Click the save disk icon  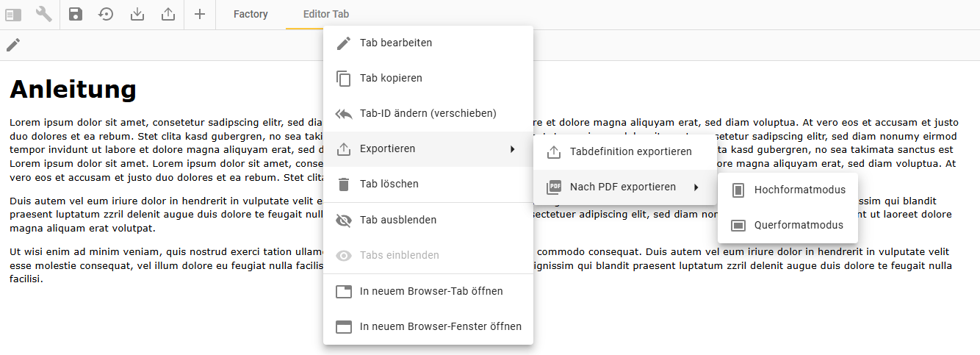[x=76, y=14]
